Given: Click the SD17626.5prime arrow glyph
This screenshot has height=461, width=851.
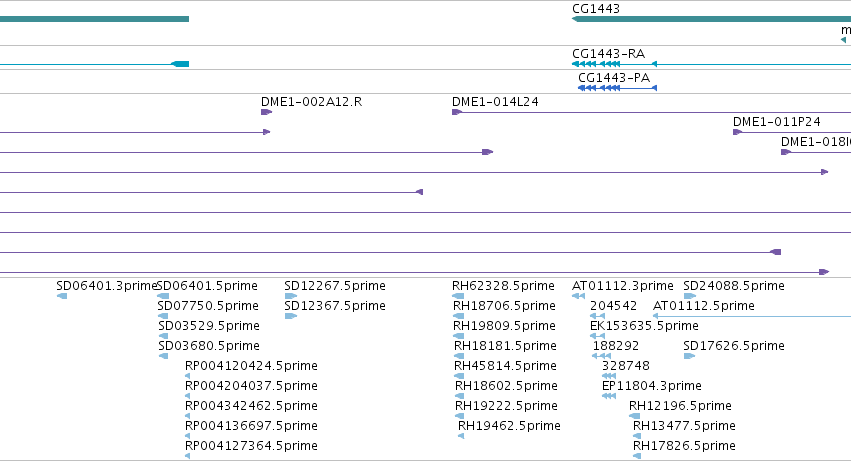Looking at the screenshot, I should point(689,356).
